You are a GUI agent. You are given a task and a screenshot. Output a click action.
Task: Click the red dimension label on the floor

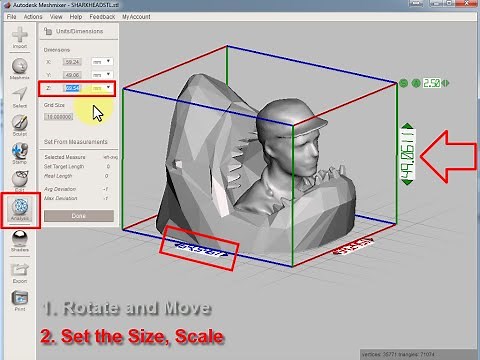pyautogui.click(x=353, y=246)
